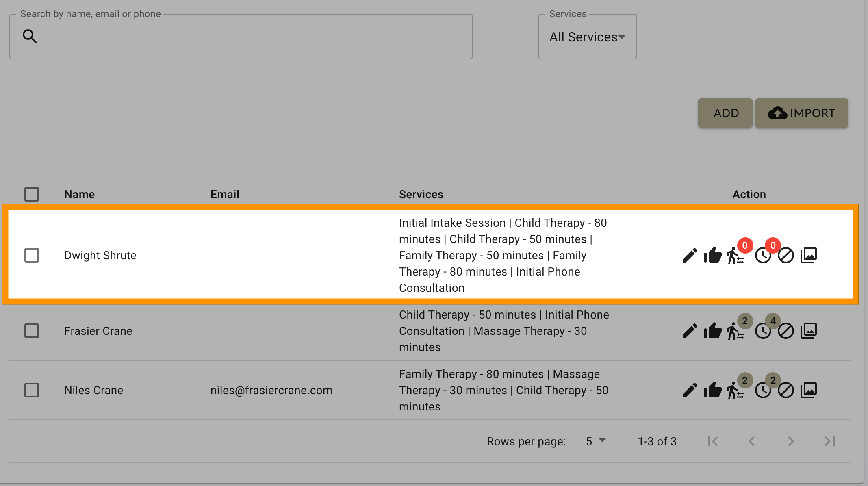Toggle the checkbox for Dwight Shrute row
Viewport: 868px width, 486px height.
(x=32, y=255)
